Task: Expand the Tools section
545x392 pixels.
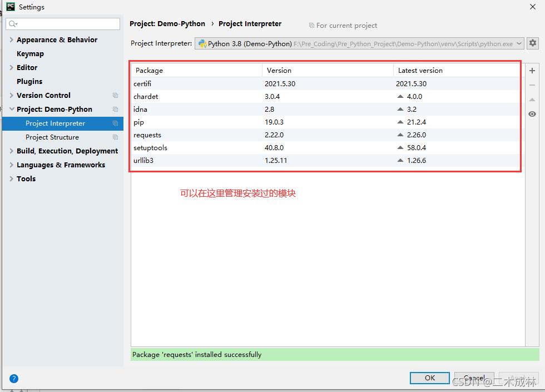Action: pos(12,178)
